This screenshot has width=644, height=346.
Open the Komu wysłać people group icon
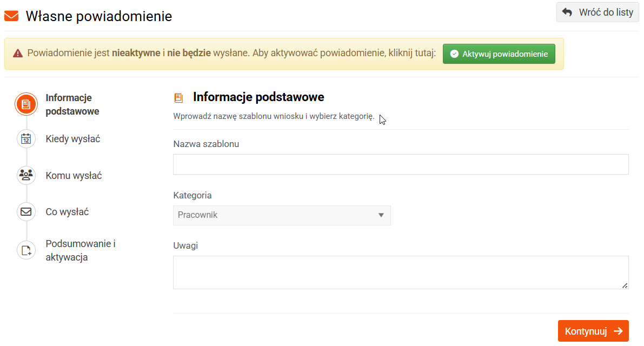[26, 175]
